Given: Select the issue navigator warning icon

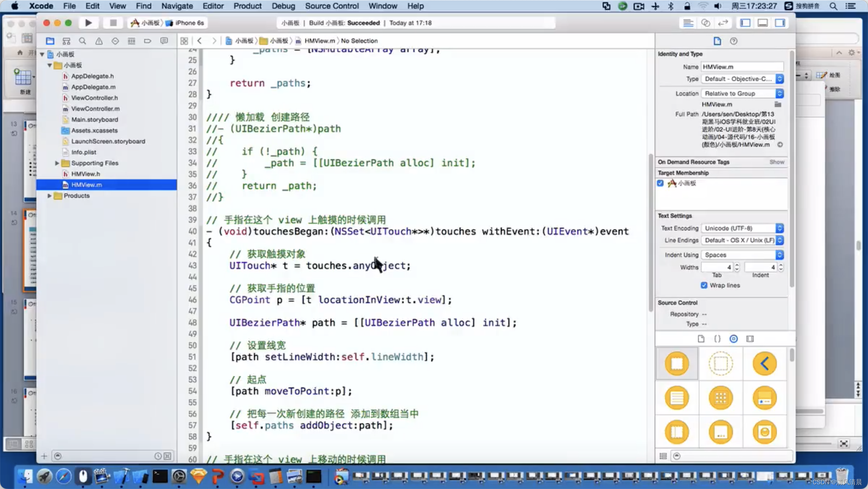Looking at the screenshot, I should click(99, 41).
